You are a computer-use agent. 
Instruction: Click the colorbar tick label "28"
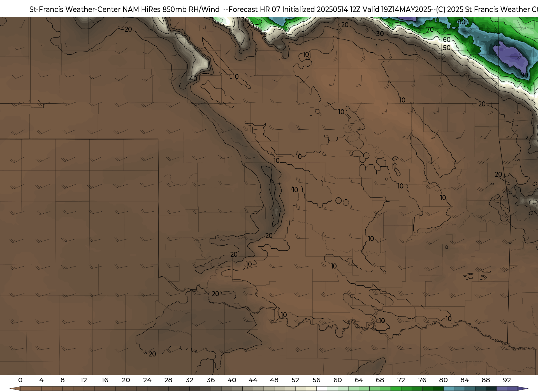click(x=168, y=380)
